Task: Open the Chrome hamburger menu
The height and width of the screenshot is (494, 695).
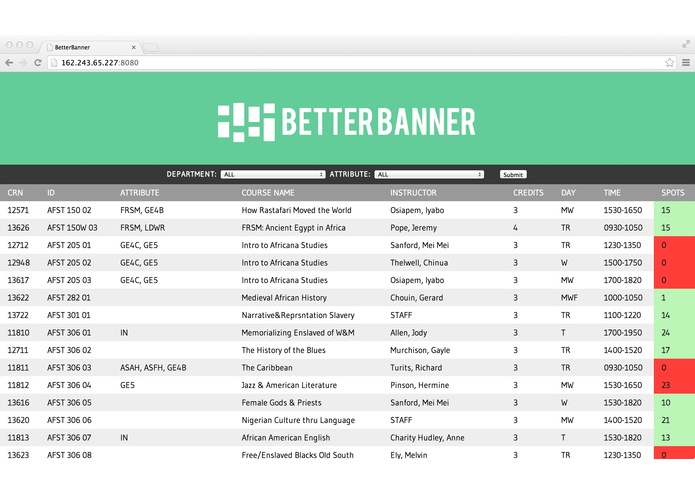Action: click(686, 62)
